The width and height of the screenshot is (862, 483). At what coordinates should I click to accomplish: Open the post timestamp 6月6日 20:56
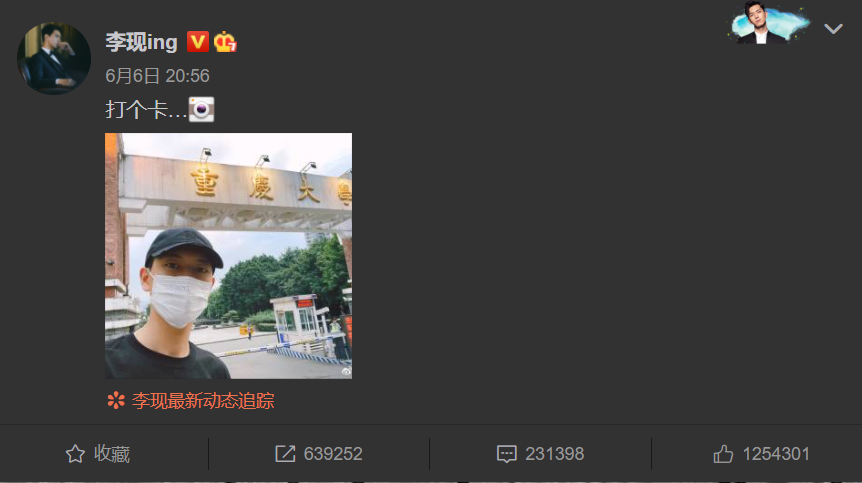(157, 76)
